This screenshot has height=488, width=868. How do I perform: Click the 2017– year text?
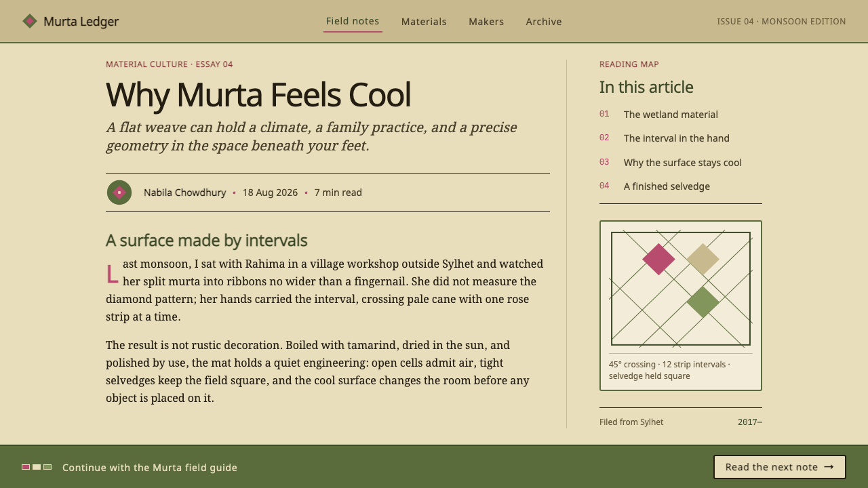[750, 422]
